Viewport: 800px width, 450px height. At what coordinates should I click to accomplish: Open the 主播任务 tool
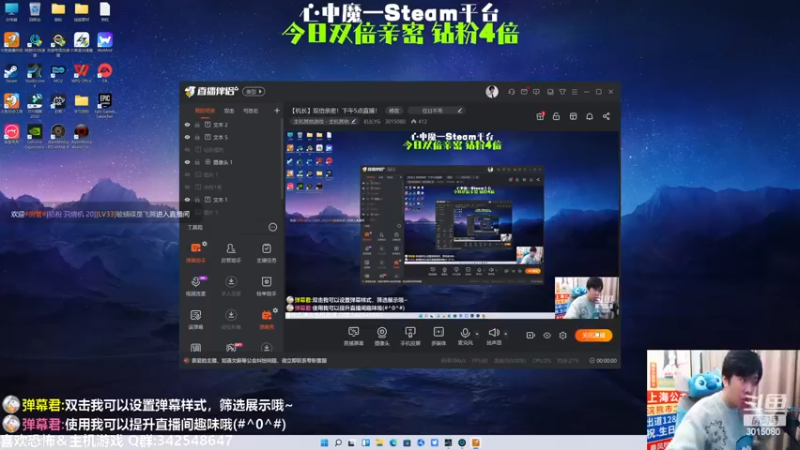266,253
